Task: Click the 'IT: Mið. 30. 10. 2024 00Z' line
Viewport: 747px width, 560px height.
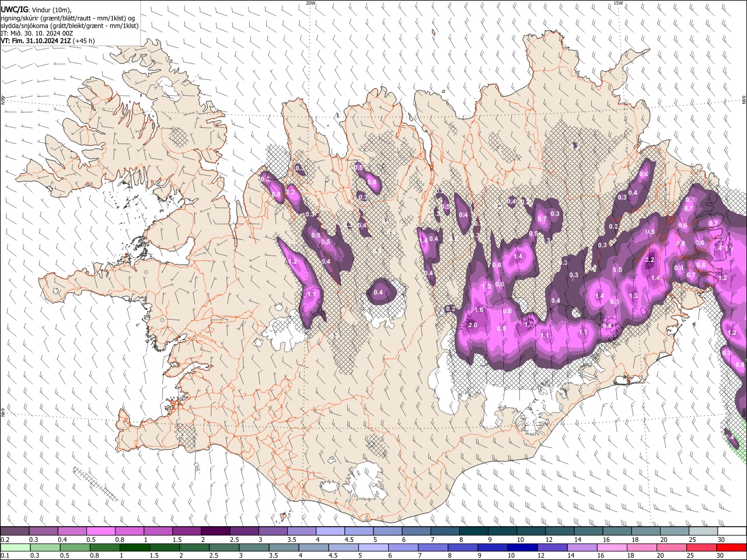Action: click(37, 33)
